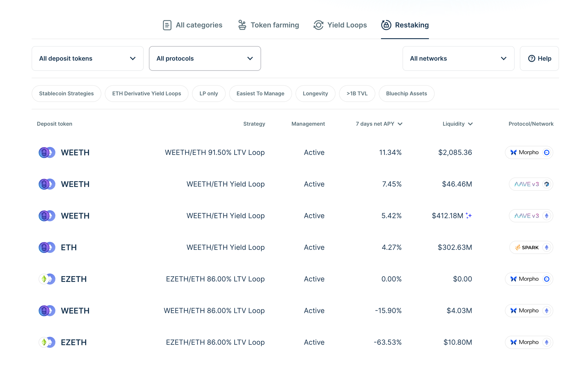
Task: Expand the All protocols dropdown
Action: [x=205, y=59]
